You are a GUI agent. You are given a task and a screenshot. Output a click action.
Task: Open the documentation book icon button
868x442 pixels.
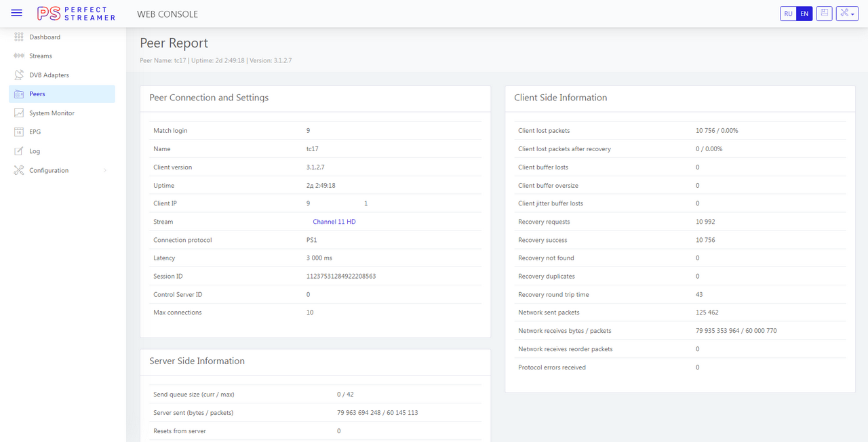click(824, 14)
